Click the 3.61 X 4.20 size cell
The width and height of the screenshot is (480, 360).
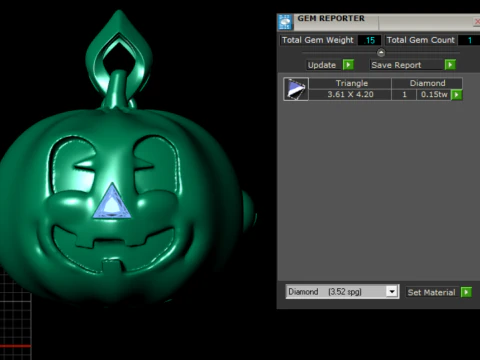pyautogui.click(x=350, y=95)
